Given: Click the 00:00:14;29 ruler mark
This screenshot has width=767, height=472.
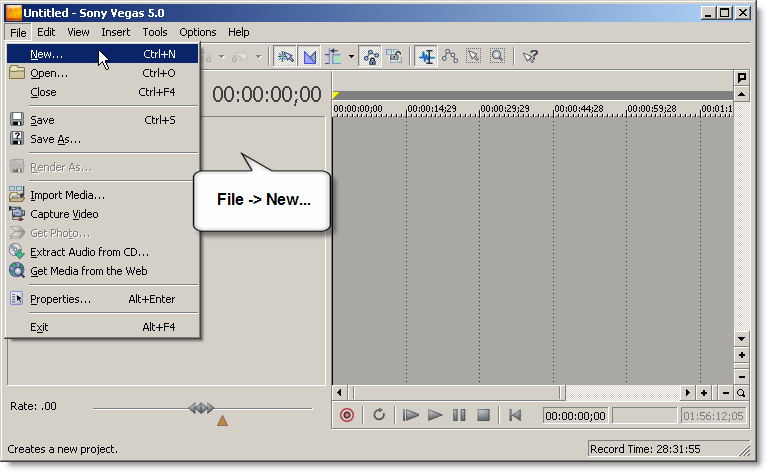Looking at the screenshot, I should point(431,109).
